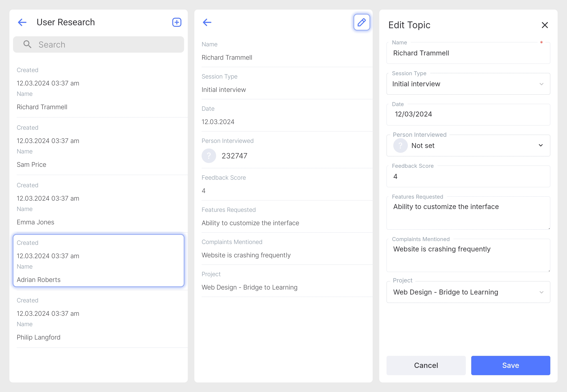Click the Not set avatar placeholder
567x392 pixels.
tap(400, 146)
